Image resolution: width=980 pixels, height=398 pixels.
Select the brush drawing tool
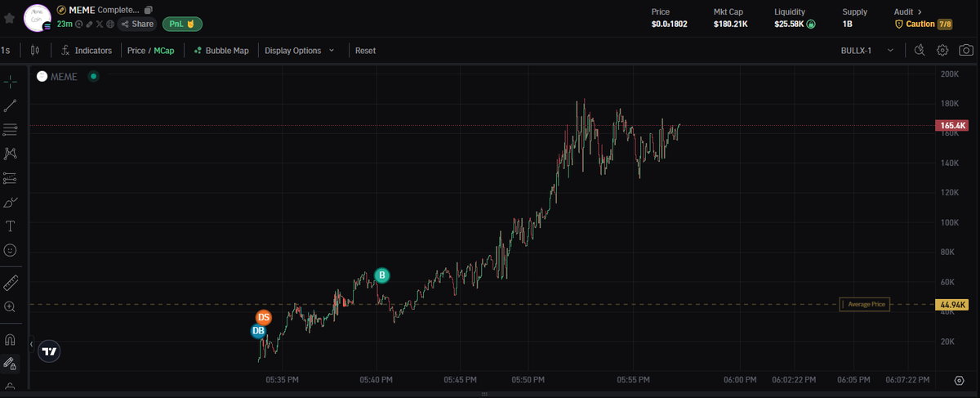[x=11, y=202]
